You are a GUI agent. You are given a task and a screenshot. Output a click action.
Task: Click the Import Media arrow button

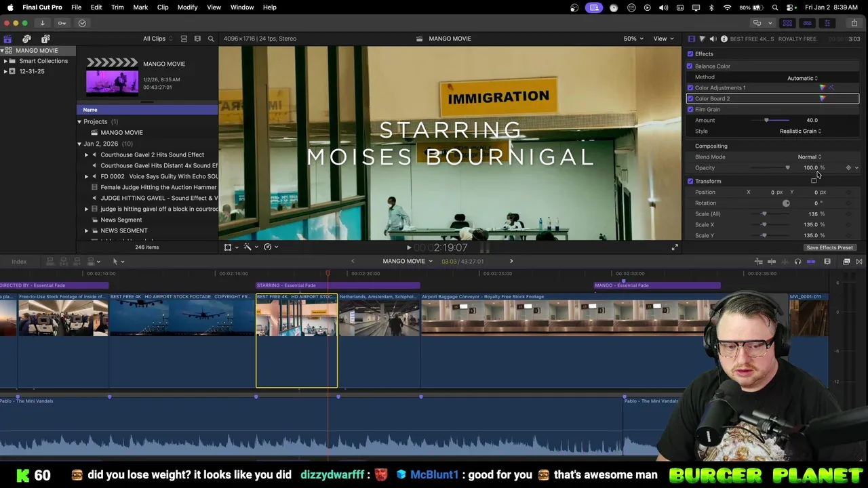[42, 23]
